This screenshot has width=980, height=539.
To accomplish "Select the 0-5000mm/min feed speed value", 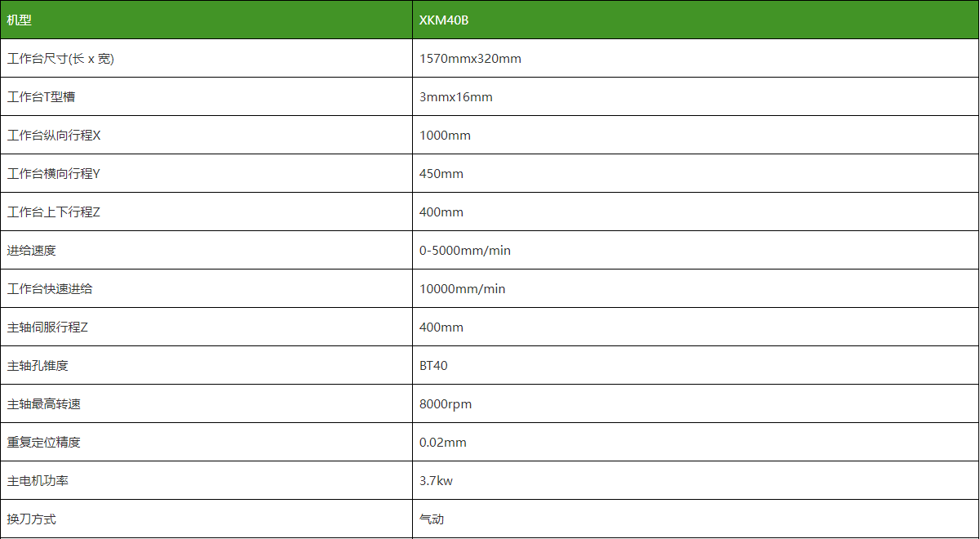I will click(x=465, y=251).
